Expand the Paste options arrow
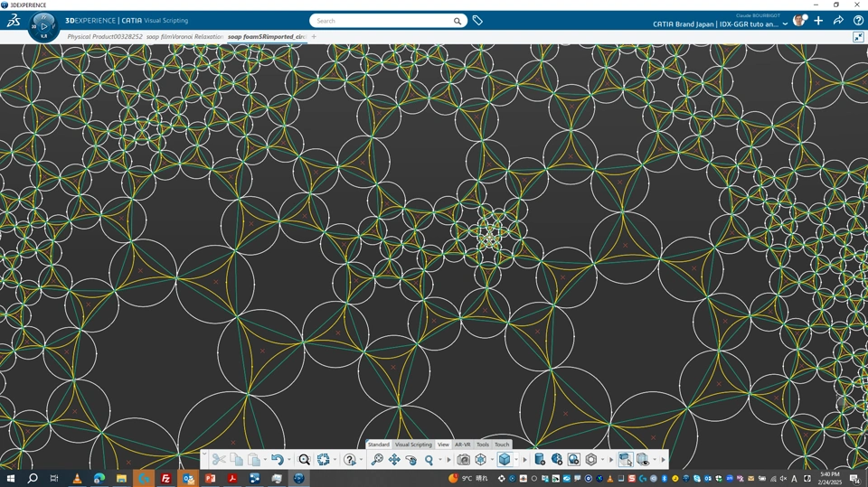Viewport: 868px width, 487px height. coord(265,460)
